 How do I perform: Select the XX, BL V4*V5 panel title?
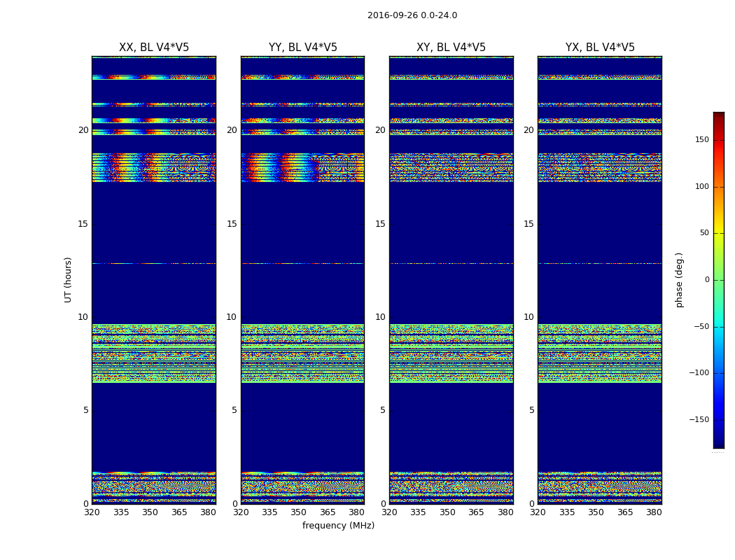(154, 48)
